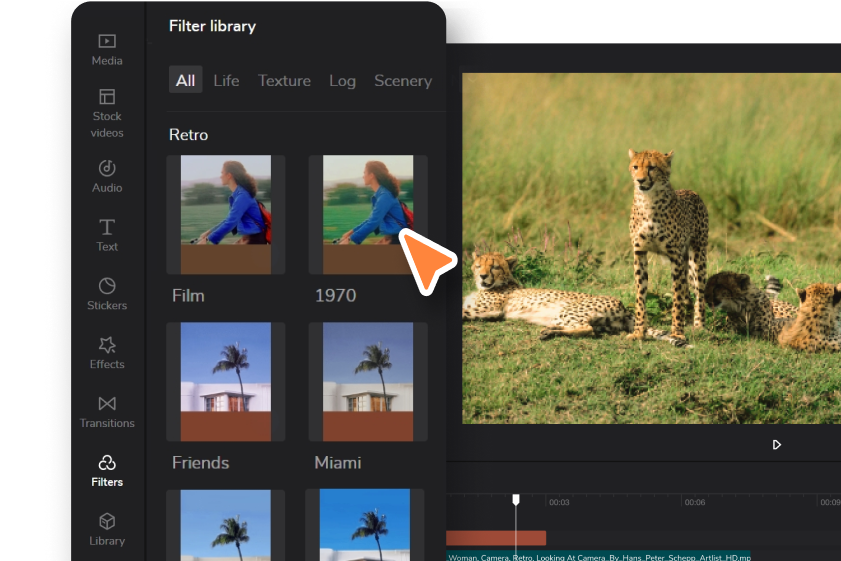This screenshot has width=841, height=561.
Task: Switch to the Log filter tab
Action: (x=342, y=81)
